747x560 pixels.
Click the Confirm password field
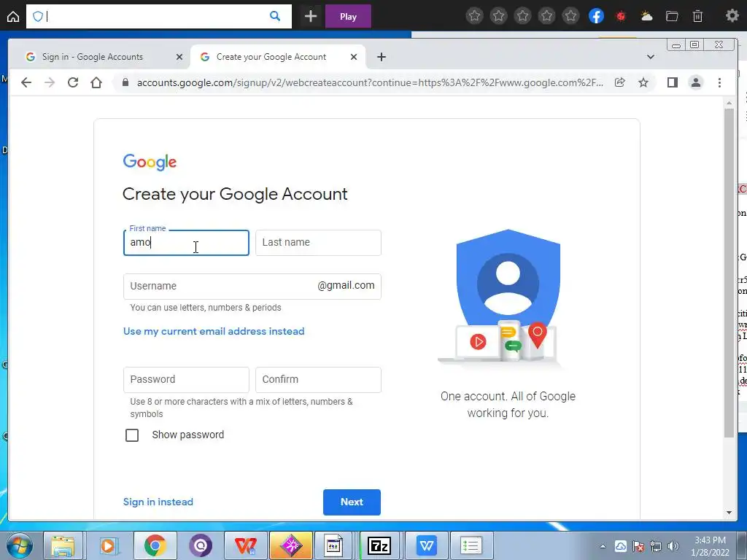pyautogui.click(x=318, y=379)
